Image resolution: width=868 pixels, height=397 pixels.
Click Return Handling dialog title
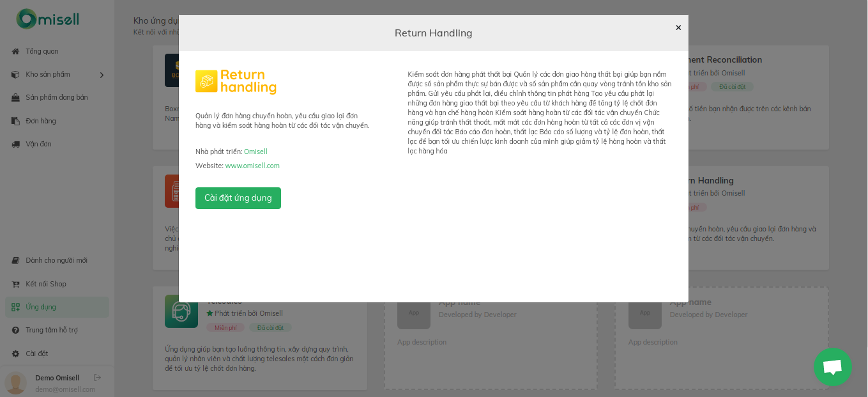pyautogui.click(x=434, y=33)
